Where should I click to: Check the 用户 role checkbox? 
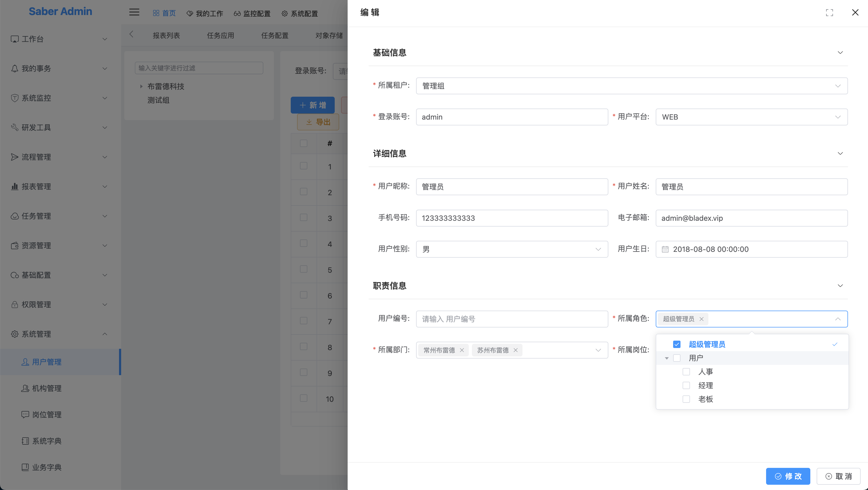click(x=677, y=358)
